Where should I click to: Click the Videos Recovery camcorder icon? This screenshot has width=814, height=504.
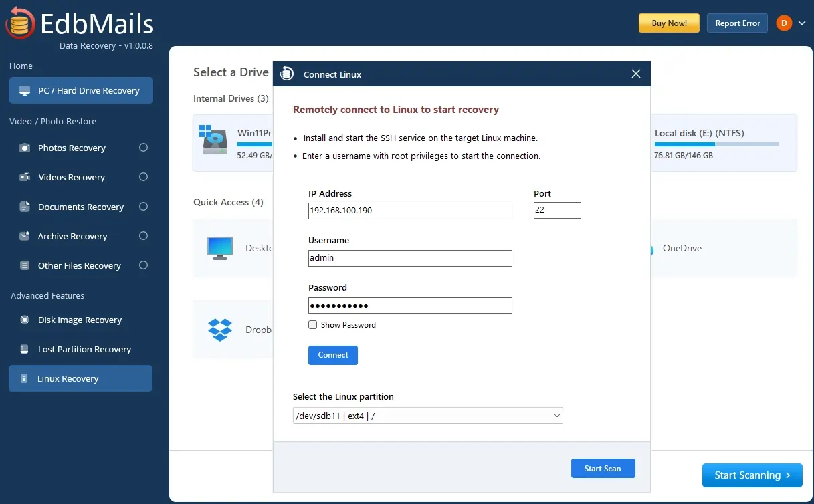pos(25,177)
